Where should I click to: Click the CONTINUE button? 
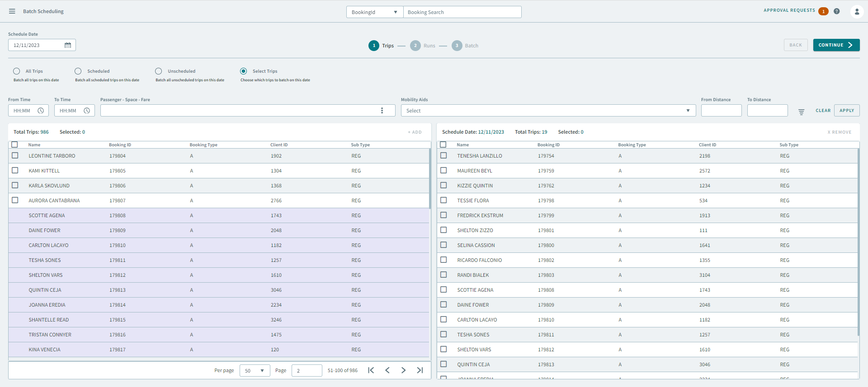click(x=836, y=45)
